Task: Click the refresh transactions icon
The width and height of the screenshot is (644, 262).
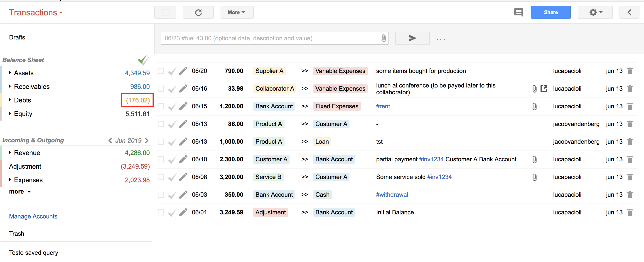Action: [x=198, y=12]
